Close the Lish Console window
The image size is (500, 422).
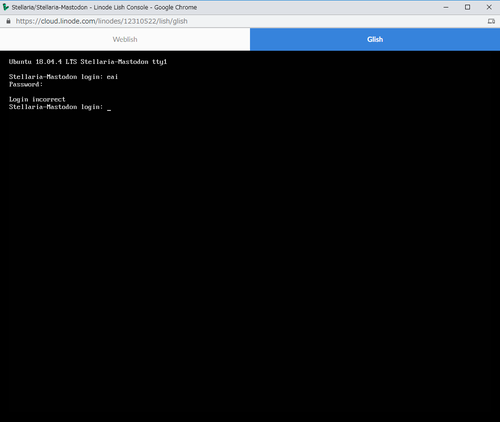click(489, 7)
